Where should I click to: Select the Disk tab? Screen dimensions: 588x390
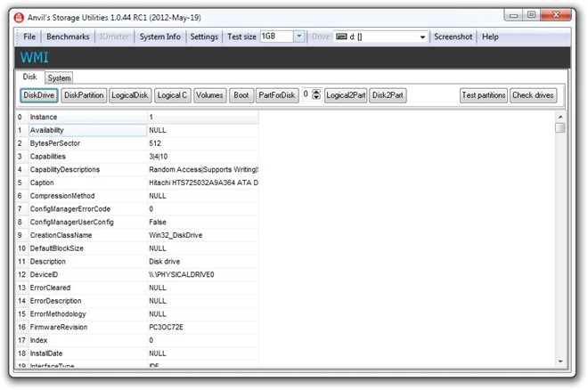[x=30, y=77]
